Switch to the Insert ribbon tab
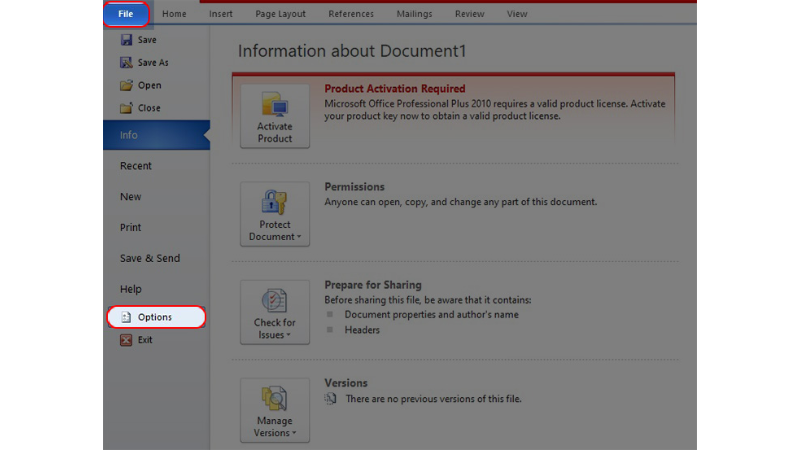The height and width of the screenshot is (450, 800). point(220,14)
